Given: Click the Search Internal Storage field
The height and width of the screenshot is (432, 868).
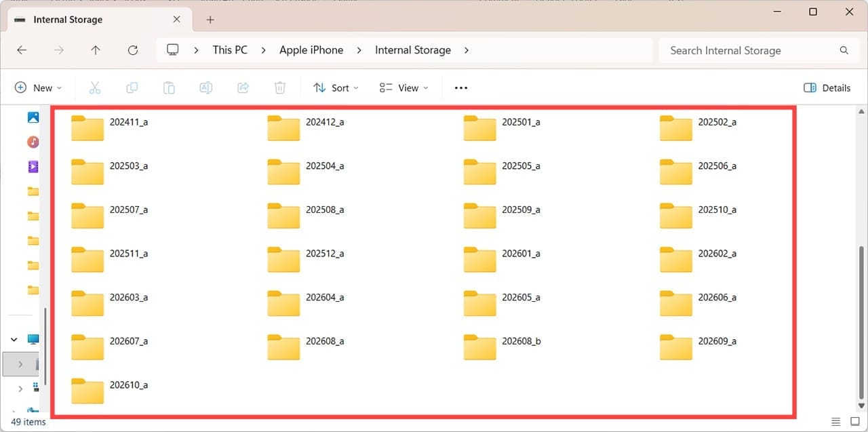Looking at the screenshot, I should (x=757, y=50).
